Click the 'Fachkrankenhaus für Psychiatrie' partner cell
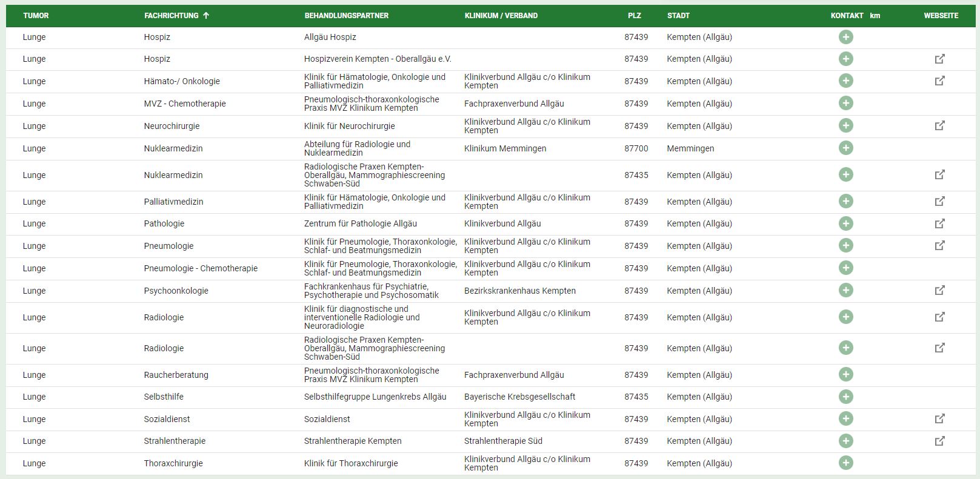 [x=371, y=291]
